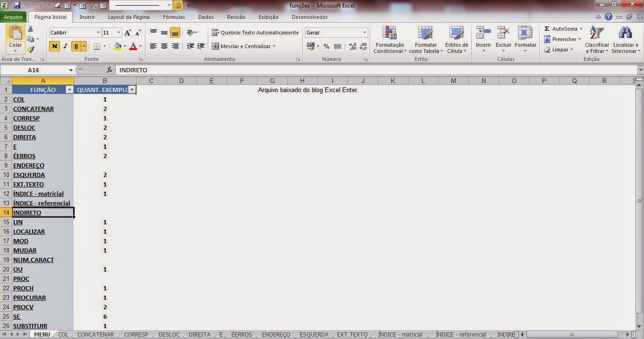
Task: Click the Inserir cells icon
Action: tap(483, 33)
